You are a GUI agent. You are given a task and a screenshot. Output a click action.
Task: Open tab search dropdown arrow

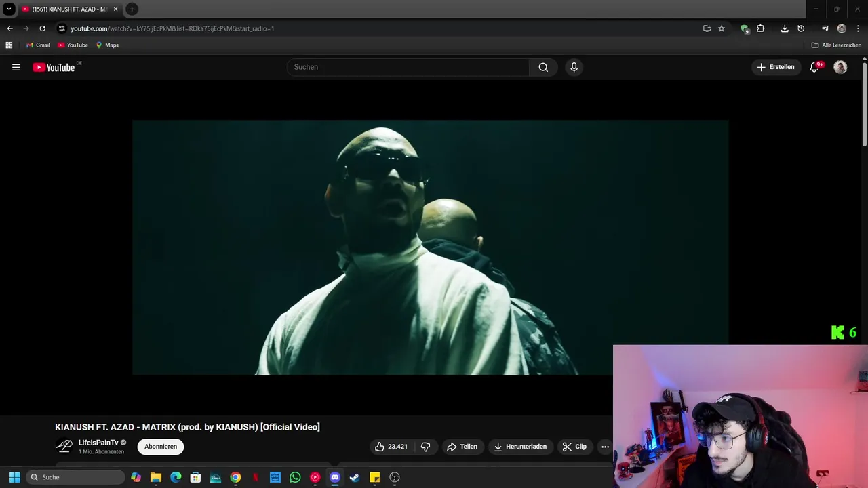[x=9, y=9]
